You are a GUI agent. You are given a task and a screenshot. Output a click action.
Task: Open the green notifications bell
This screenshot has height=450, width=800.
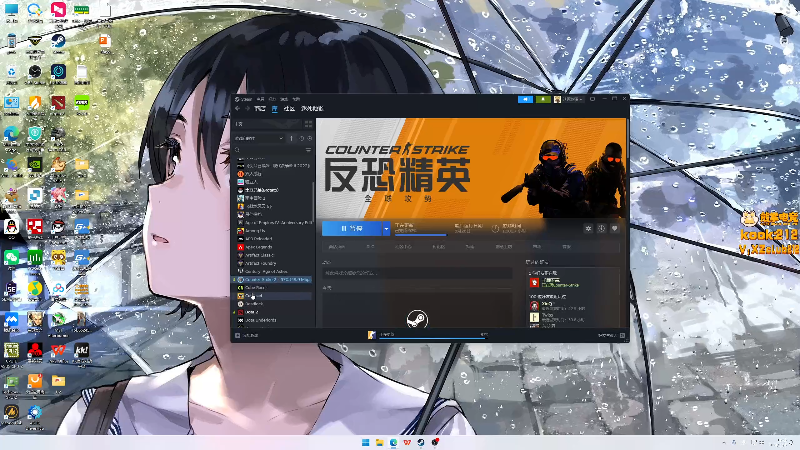click(x=543, y=99)
